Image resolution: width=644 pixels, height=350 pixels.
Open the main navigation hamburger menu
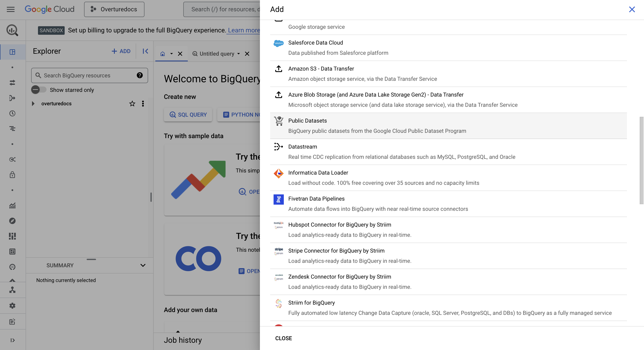tap(10, 10)
